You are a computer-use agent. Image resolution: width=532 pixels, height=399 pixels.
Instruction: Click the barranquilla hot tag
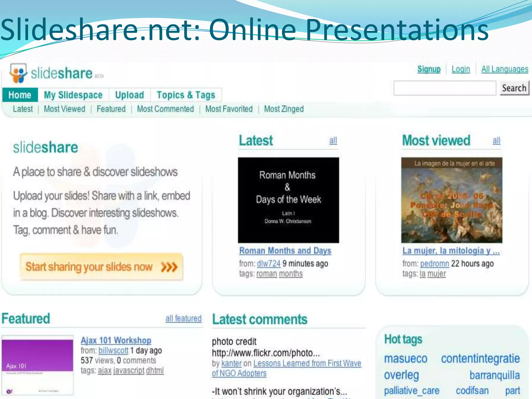click(x=495, y=375)
